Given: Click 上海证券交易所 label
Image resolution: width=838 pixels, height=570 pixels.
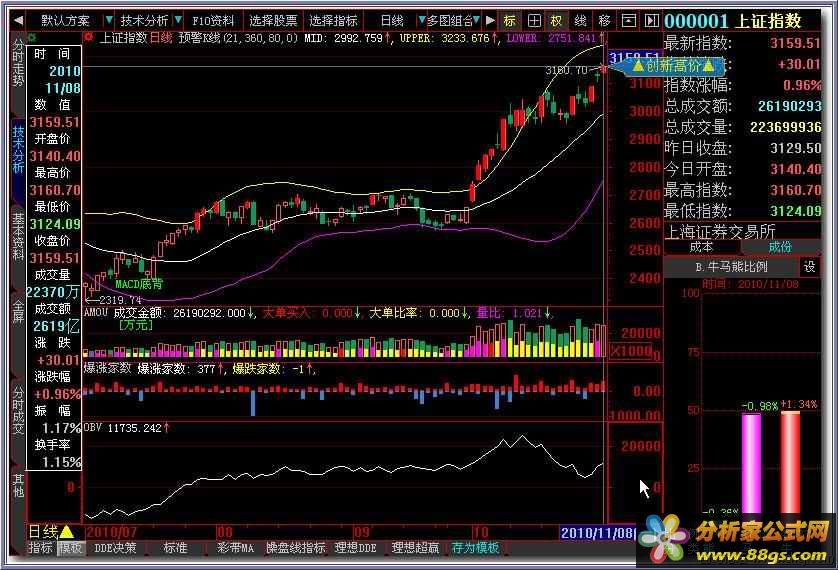Looking at the screenshot, I should click(x=719, y=231).
